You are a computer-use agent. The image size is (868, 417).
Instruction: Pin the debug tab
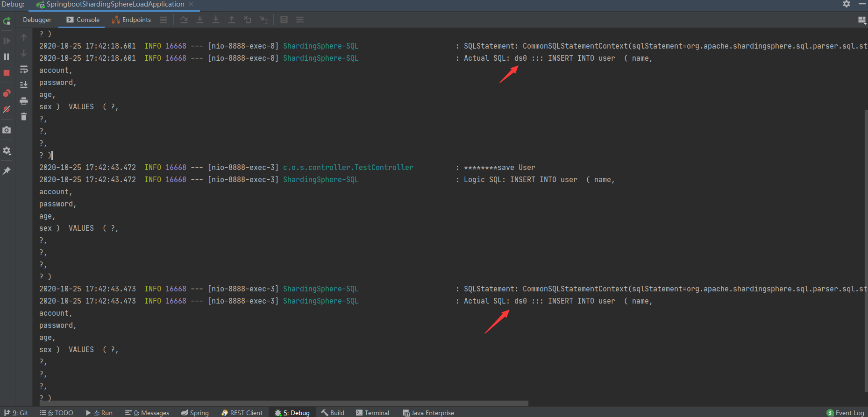point(7,171)
